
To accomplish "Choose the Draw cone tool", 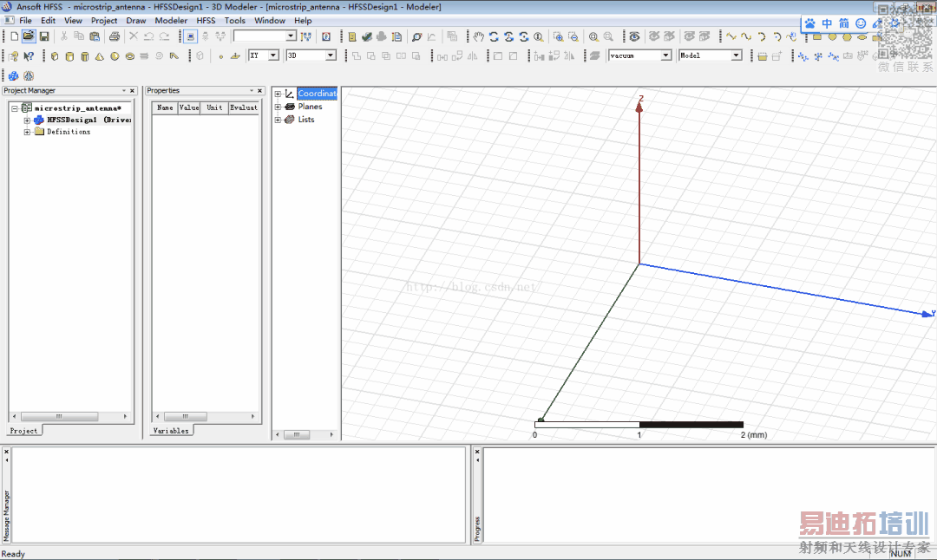I will (99, 56).
